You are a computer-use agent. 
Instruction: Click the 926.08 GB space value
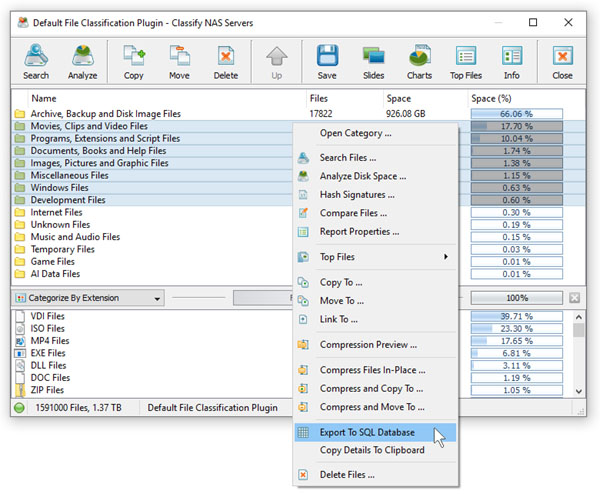click(x=406, y=114)
